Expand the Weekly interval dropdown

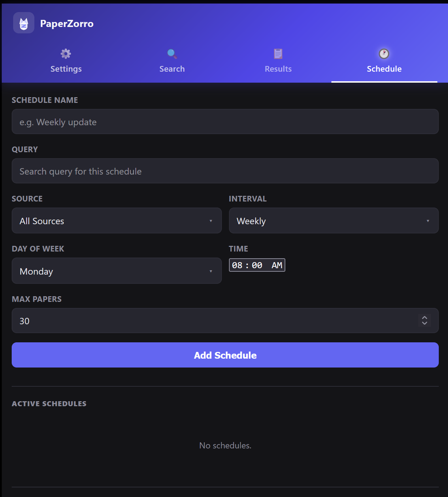334,221
